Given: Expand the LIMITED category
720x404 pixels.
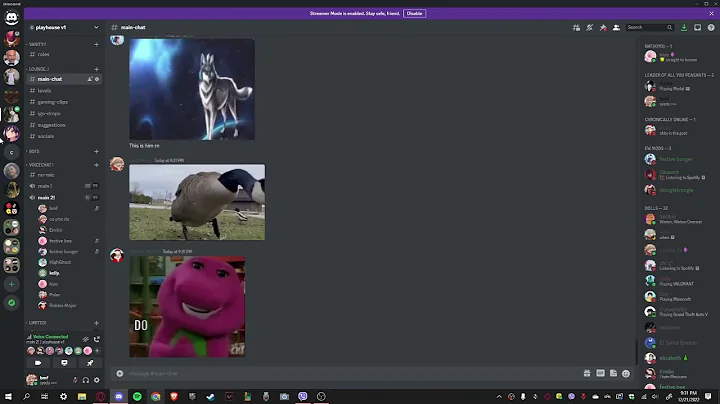Looking at the screenshot, I should tap(36, 323).
